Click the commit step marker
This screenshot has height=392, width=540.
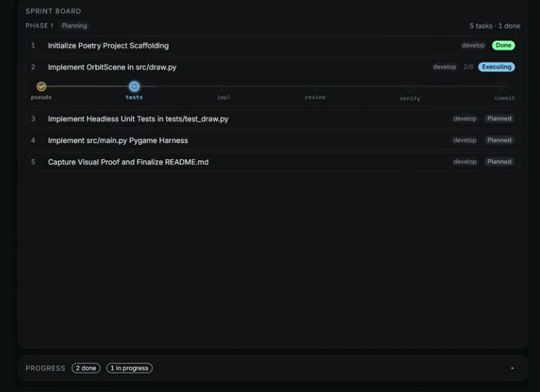coord(504,87)
